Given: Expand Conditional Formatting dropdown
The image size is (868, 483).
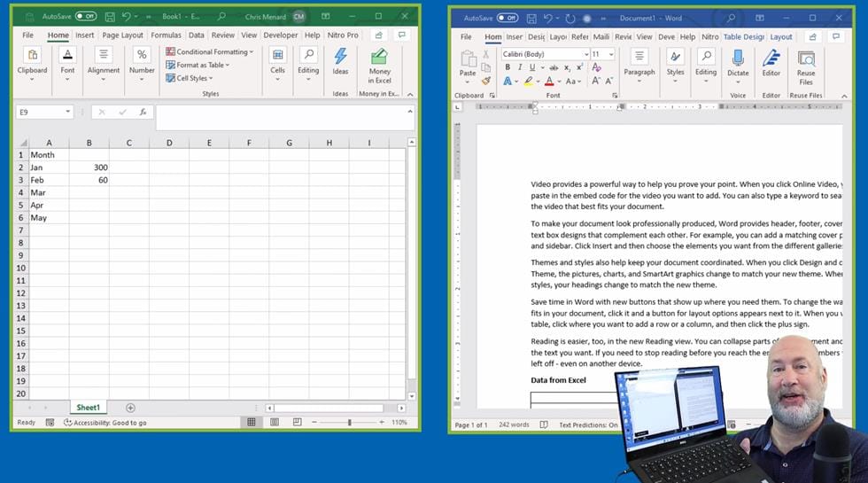Looking at the screenshot, I should (x=209, y=52).
